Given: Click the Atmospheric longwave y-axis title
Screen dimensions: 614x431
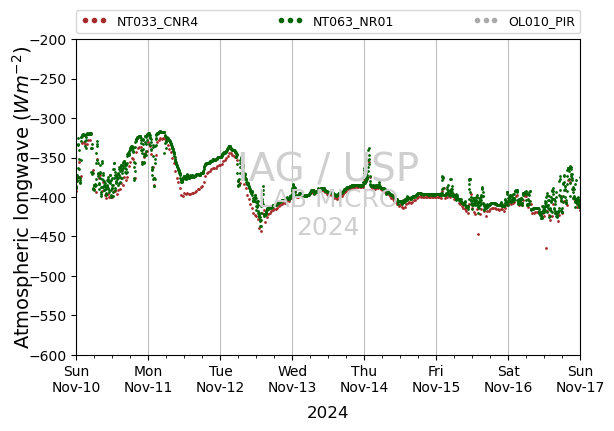Looking at the screenshot, I should 22,198.
